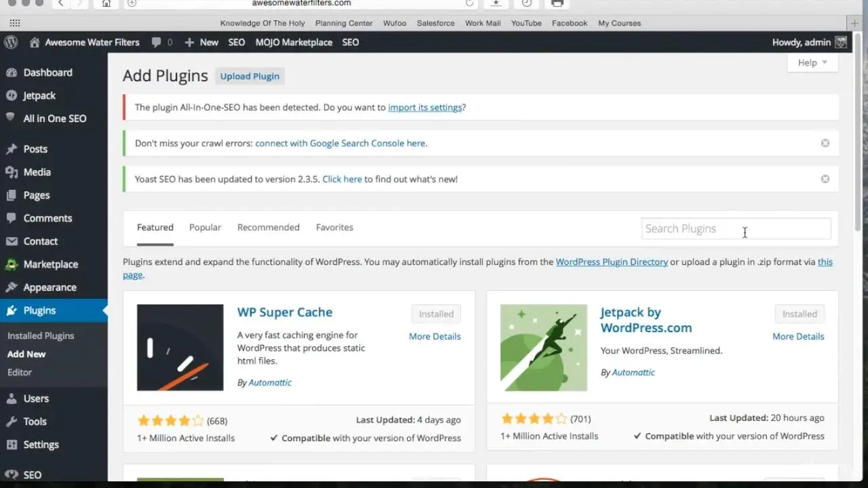The image size is (868, 488).
Task: Open the + New menu in admin bar
Action: [201, 42]
